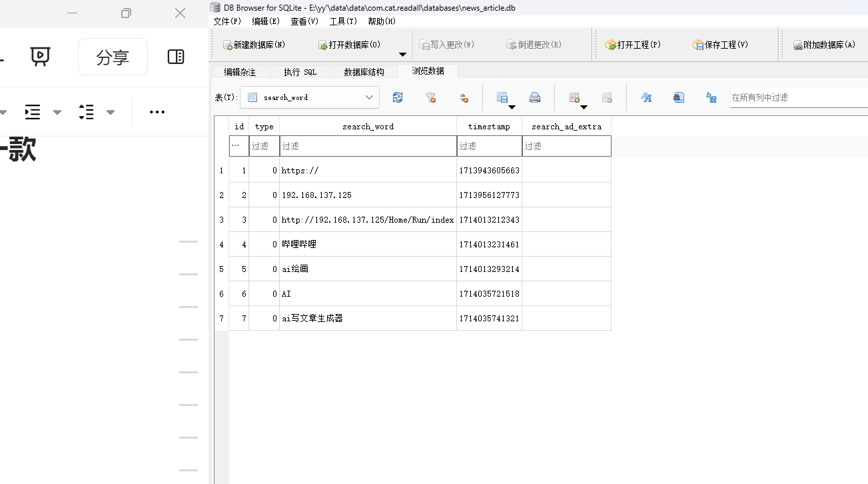Image resolution: width=868 pixels, height=484 pixels.
Task: Focus the filter all columns field
Action: pyautogui.click(x=799, y=97)
